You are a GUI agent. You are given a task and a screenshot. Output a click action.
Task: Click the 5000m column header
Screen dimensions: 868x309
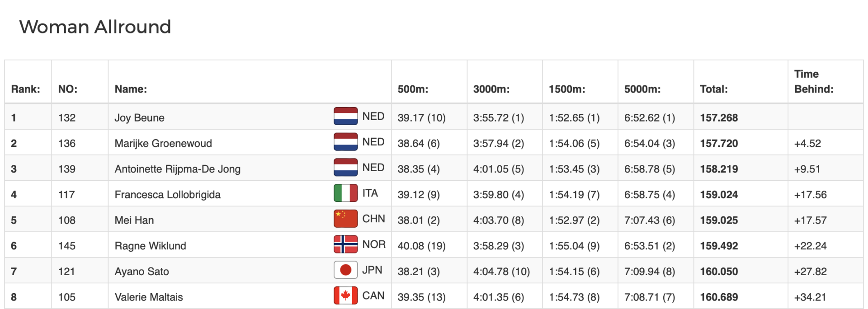point(642,89)
